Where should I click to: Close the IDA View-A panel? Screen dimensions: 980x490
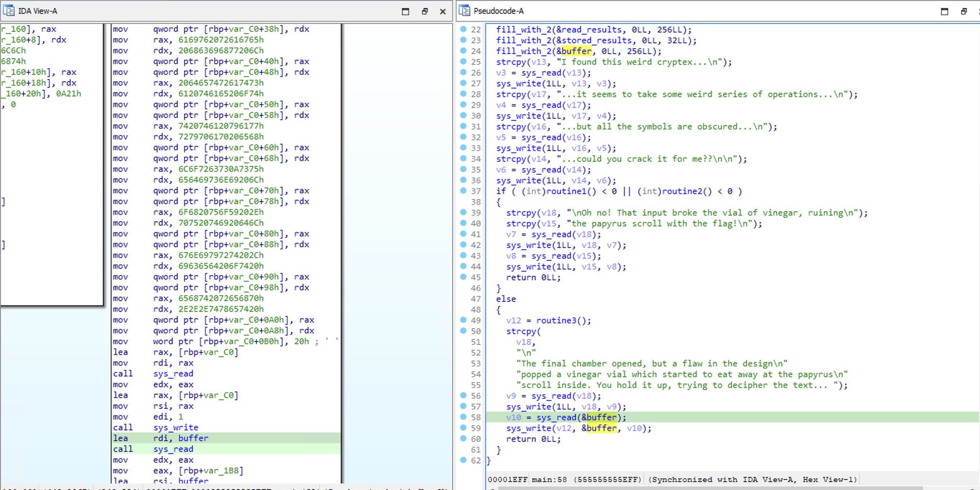tap(443, 11)
